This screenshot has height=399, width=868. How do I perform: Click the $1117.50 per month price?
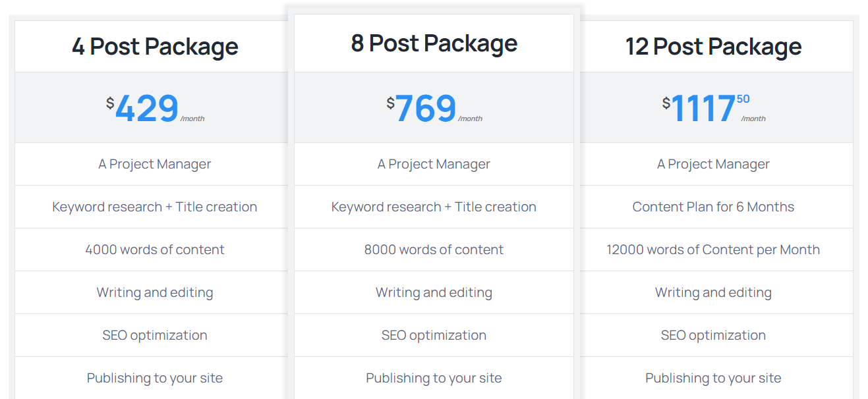(713, 109)
